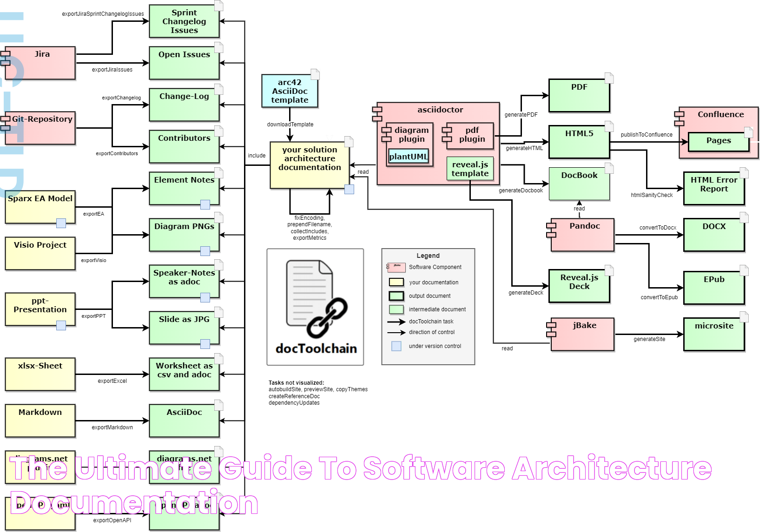
Task: Select the Sprint Changelog Issues box
Action: pos(184,21)
